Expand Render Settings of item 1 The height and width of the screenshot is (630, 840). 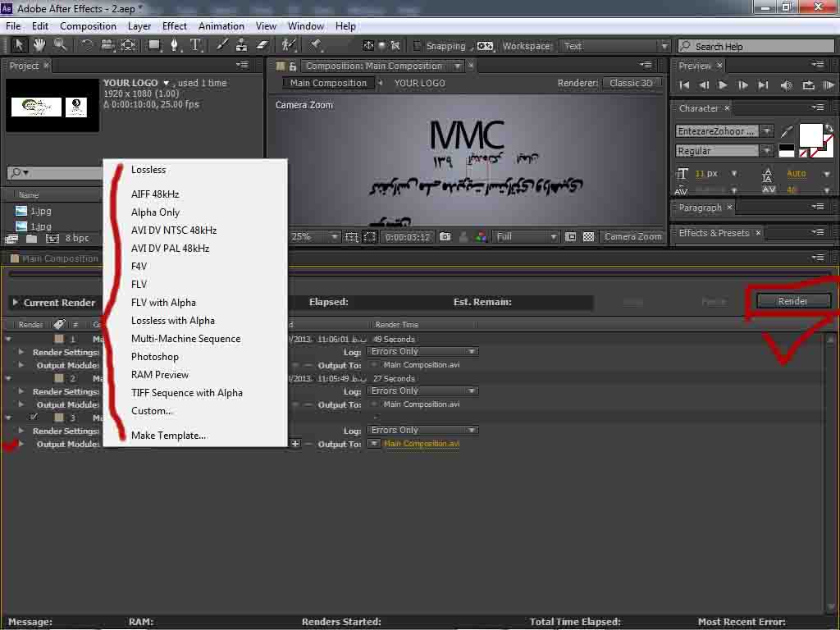21,352
